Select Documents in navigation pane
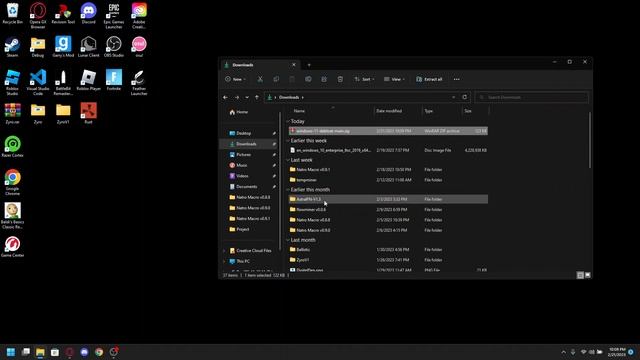640x360 pixels. (243, 187)
